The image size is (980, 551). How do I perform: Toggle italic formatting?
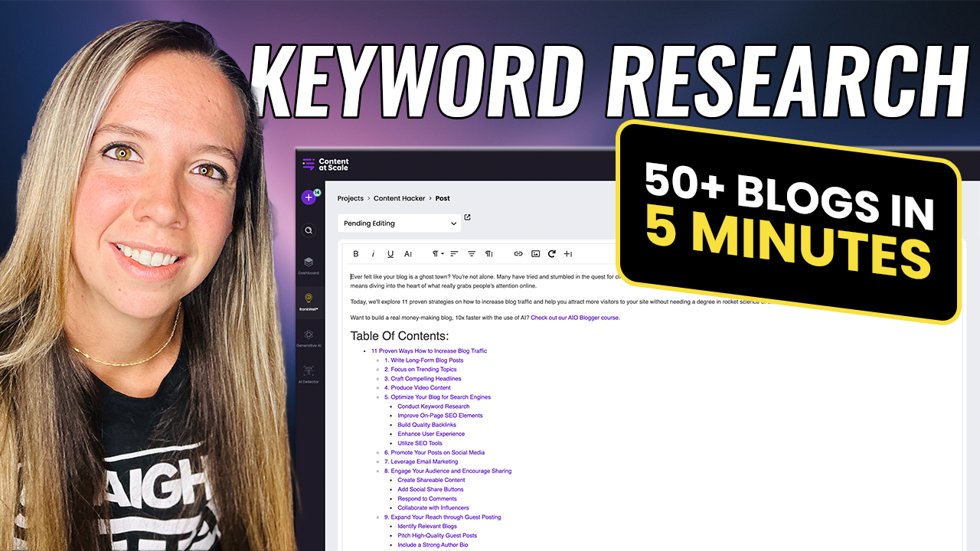pyautogui.click(x=373, y=253)
